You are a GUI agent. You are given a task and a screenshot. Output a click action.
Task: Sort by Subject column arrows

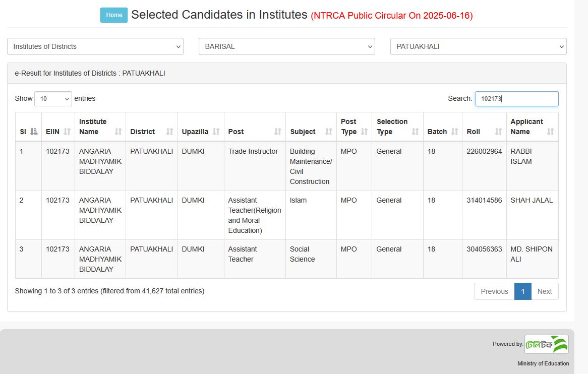point(328,132)
